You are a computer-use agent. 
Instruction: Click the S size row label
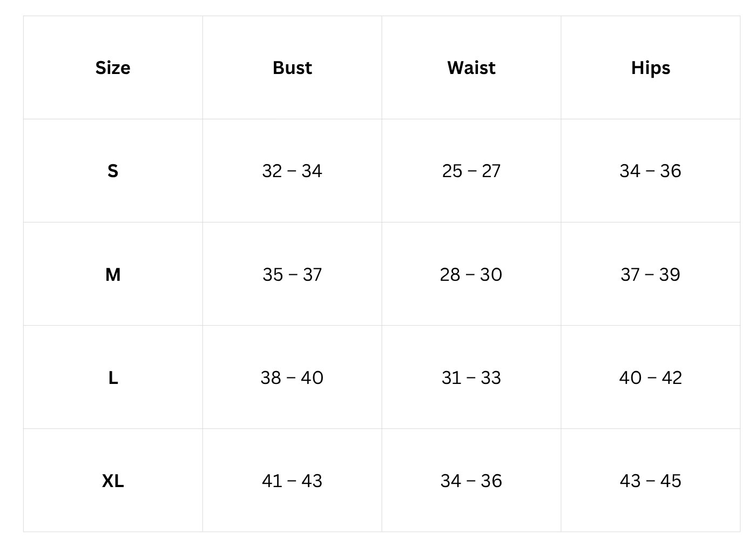tap(113, 171)
